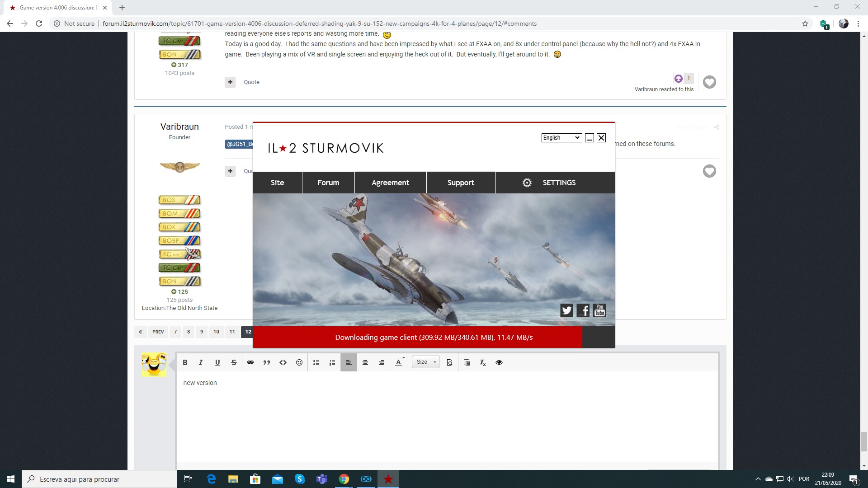Insert an emoji in the editor

point(299,362)
